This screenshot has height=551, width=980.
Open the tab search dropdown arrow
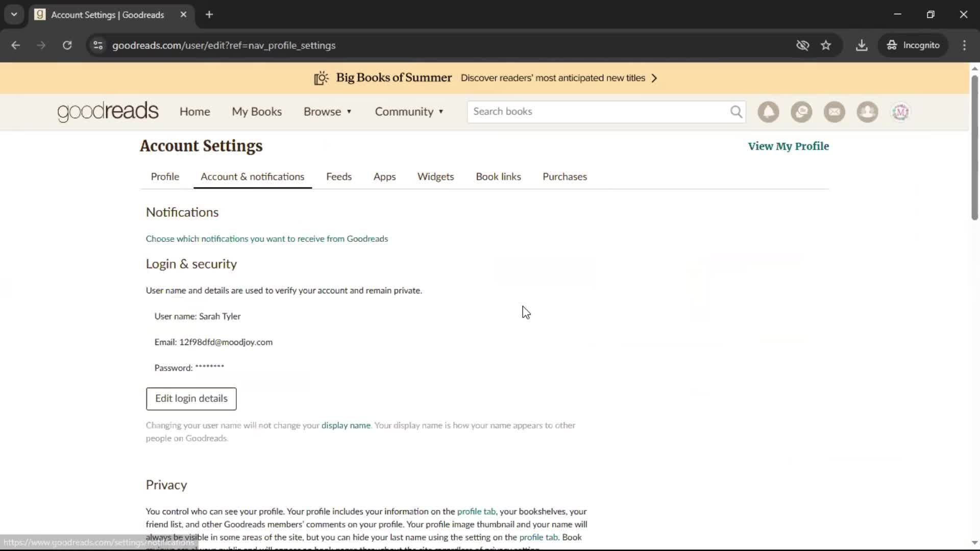coord(14,14)
